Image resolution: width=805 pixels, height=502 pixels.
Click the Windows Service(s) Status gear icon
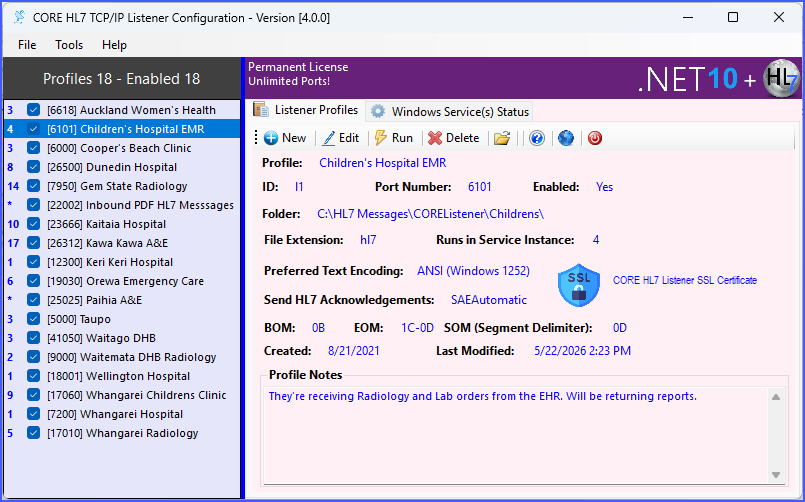(x=378, y=111)
